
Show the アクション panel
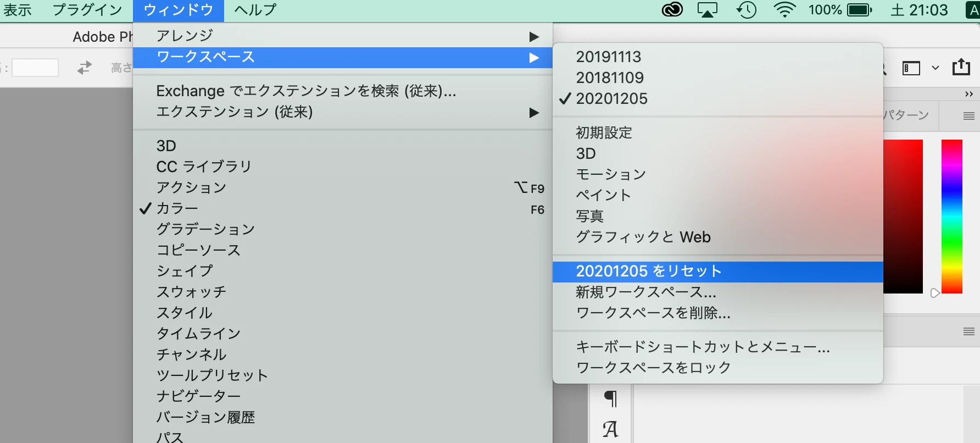point(343,188)
